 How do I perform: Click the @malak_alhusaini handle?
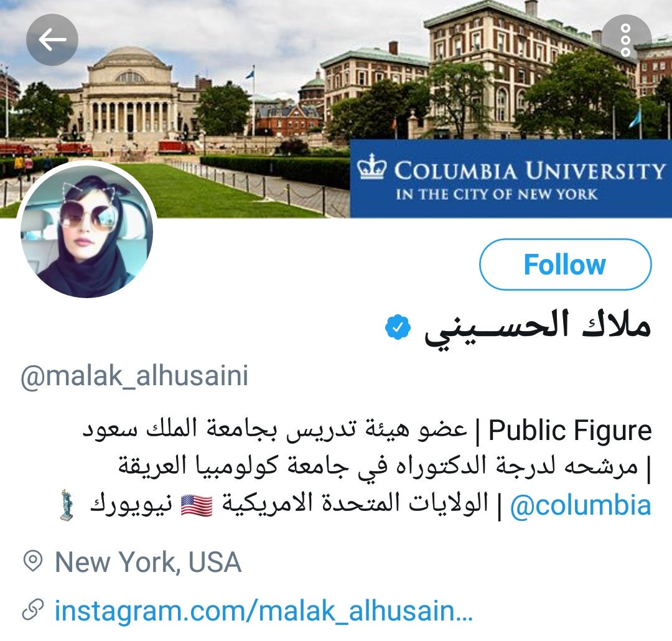point(134,376)
